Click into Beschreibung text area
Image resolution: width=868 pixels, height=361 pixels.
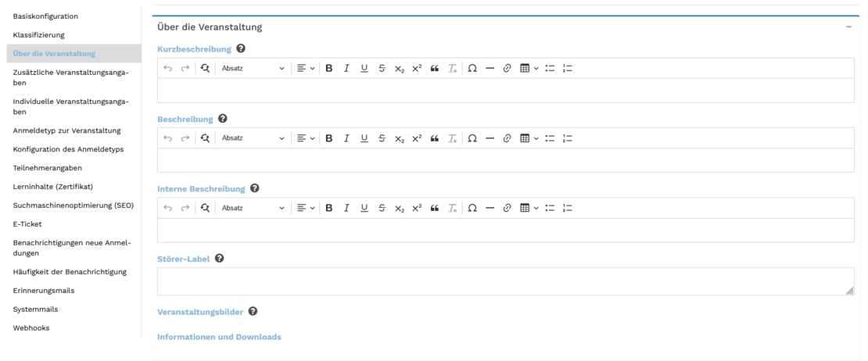click(x=505, y=160)
